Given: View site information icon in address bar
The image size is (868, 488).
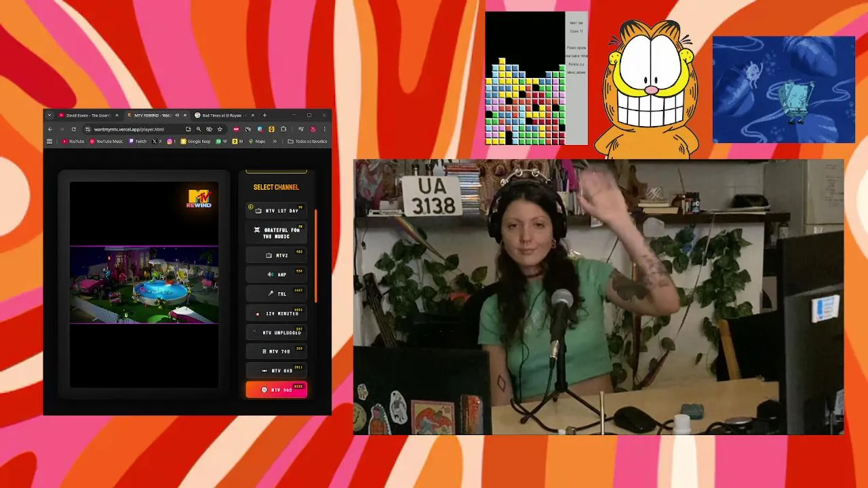Looking at the screenshot, I should (87, 129).
